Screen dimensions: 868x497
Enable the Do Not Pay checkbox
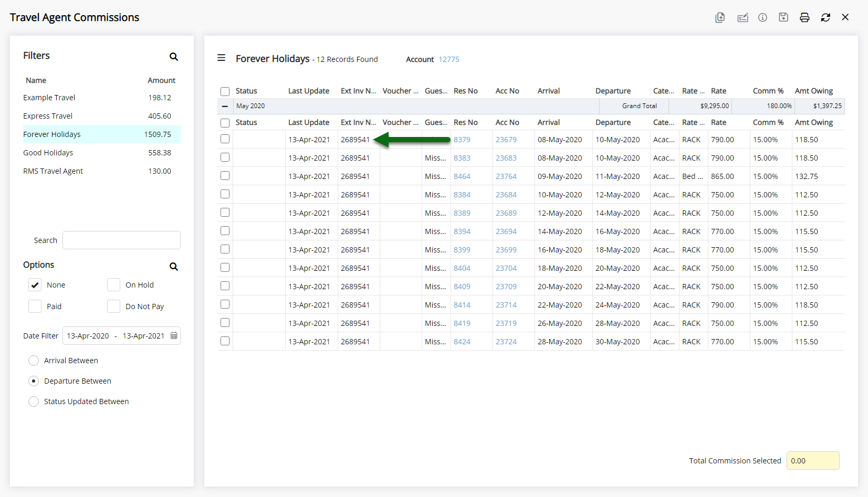click(113, 306)
